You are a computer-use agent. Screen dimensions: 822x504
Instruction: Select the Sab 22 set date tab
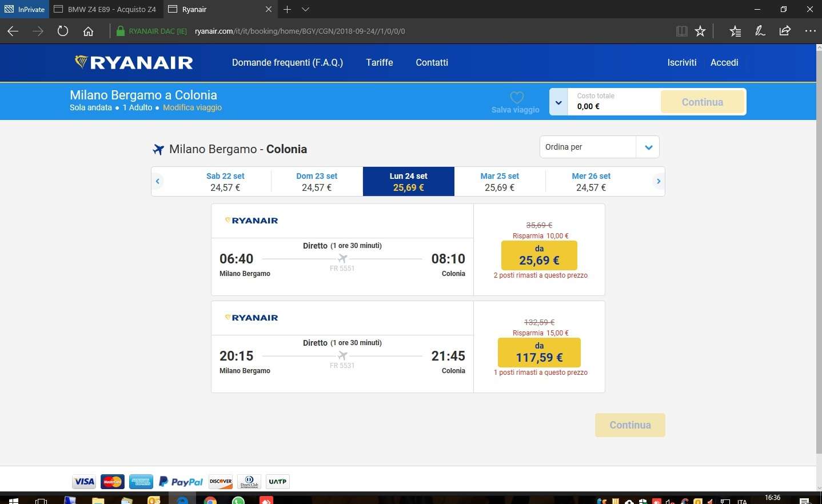point(225,181)
